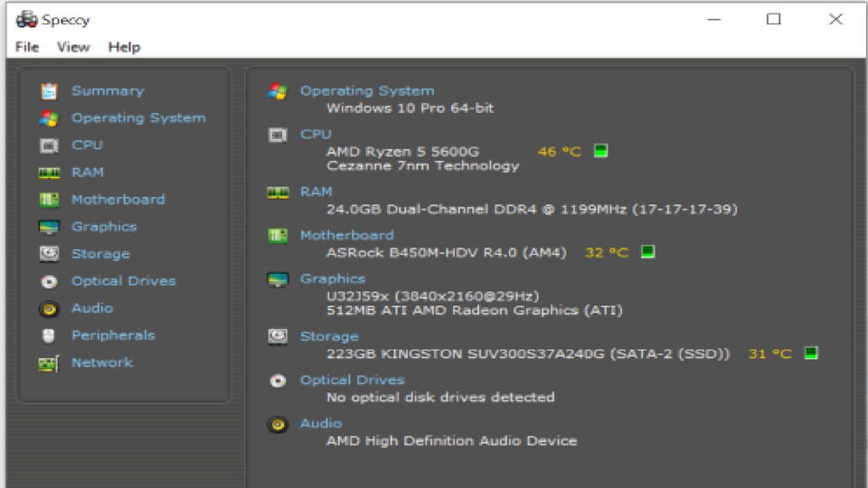
Task: Open the Storage heading link in summary
Action: 329,336
